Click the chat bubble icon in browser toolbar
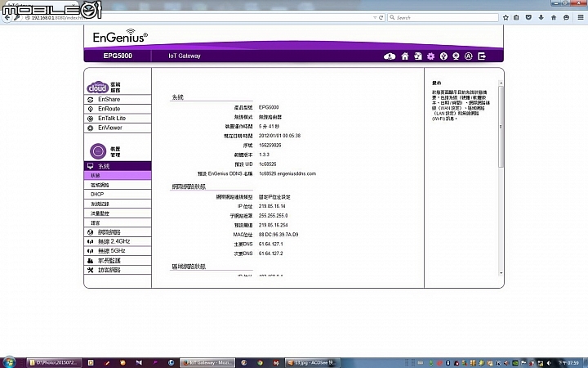588x368 pixels. coord(566,18)
